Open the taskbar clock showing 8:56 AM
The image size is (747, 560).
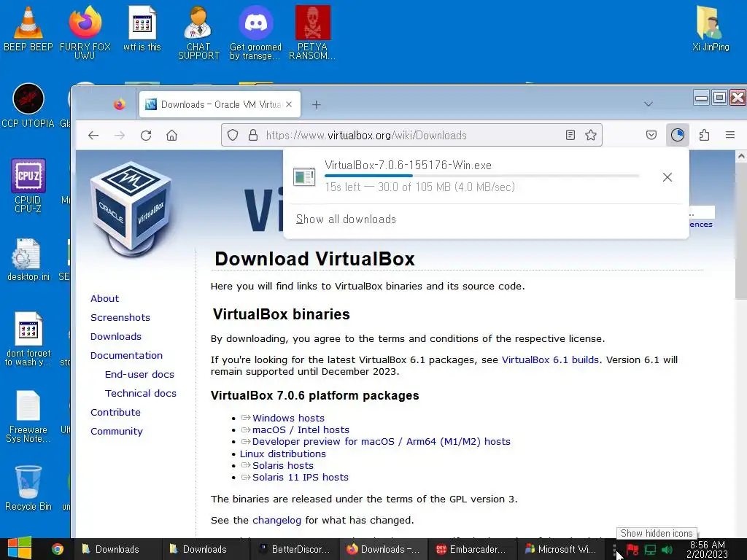pos(707,549)
